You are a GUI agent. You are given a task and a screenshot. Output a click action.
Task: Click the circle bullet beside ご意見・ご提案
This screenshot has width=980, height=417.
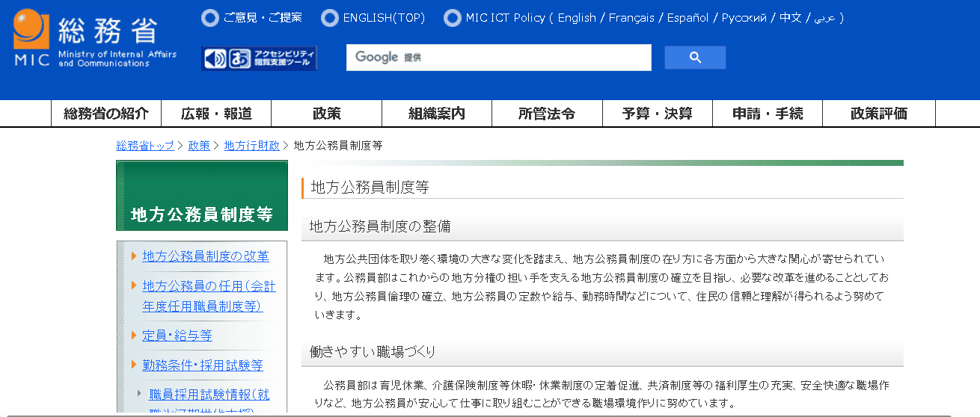pos(210,18)
